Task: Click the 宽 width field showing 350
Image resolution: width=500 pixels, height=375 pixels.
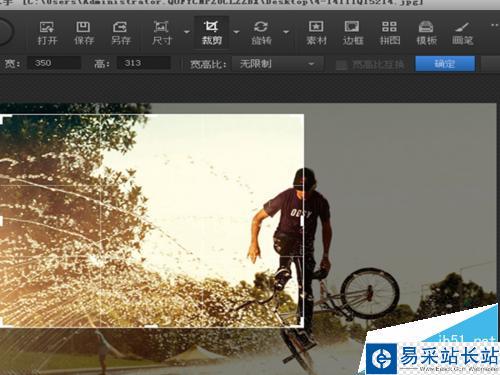Action: (54, 63)
